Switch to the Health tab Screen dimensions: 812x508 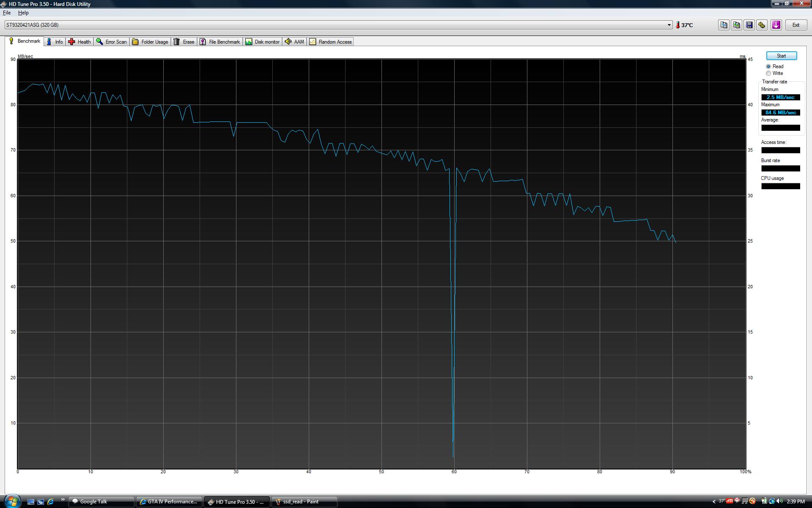80,41
